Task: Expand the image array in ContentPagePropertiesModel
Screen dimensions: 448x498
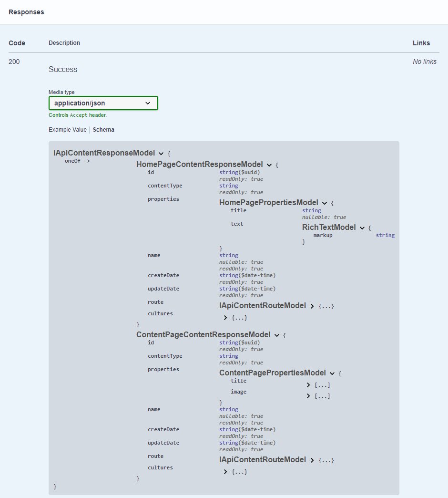Action: pyautogui.click(x=308, y=396)
